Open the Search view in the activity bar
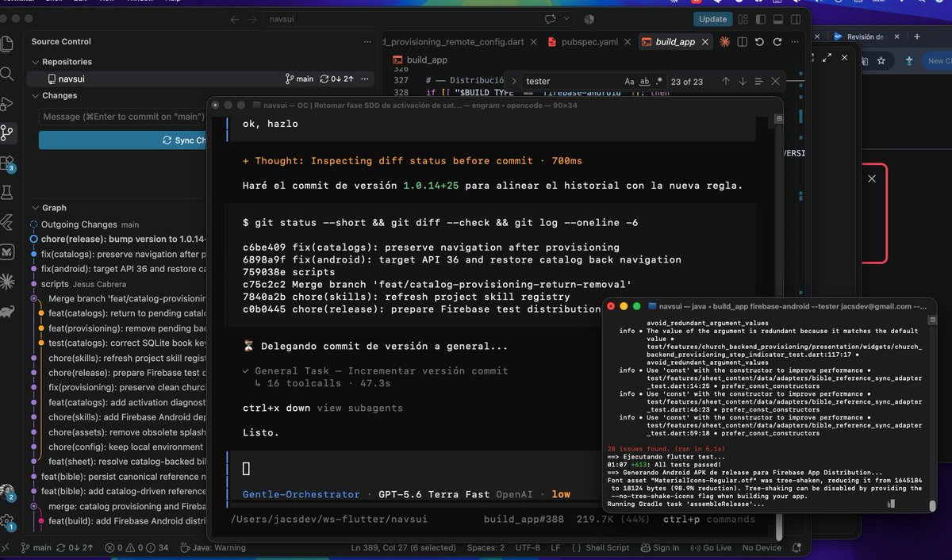The width and height of the screenshot is (952, 560). [7, 74]
